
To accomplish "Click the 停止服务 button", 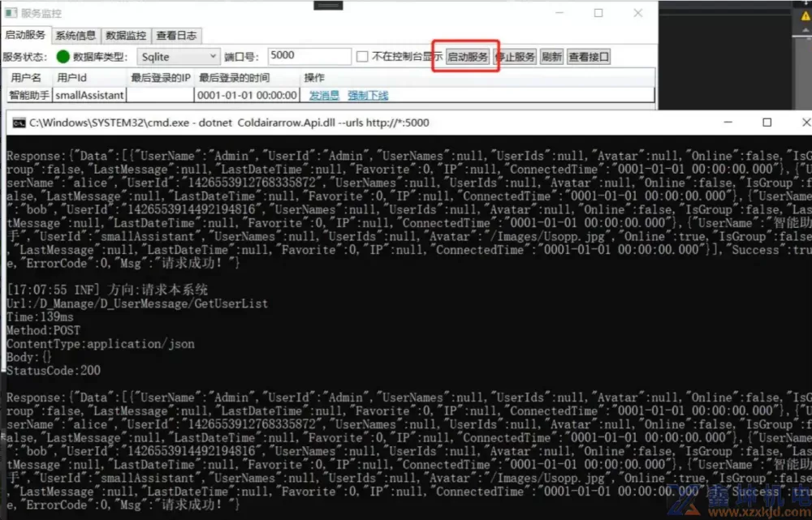I will (x=516, y=57).
